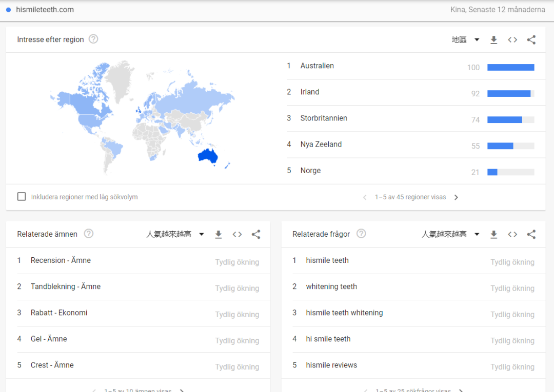Open query hismile reviews
This screenshot has height=392, width=554.
click(x=331, y=365)
